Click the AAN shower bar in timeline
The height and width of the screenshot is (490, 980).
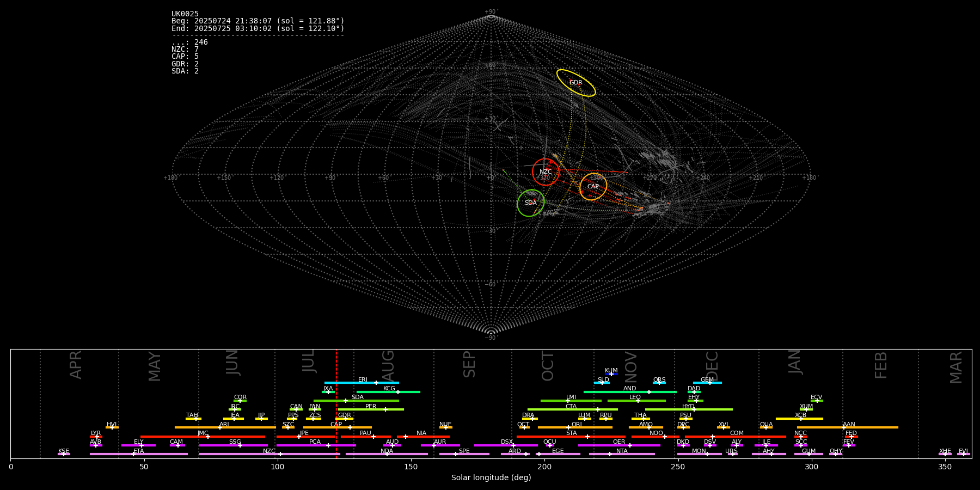[848, 427]
